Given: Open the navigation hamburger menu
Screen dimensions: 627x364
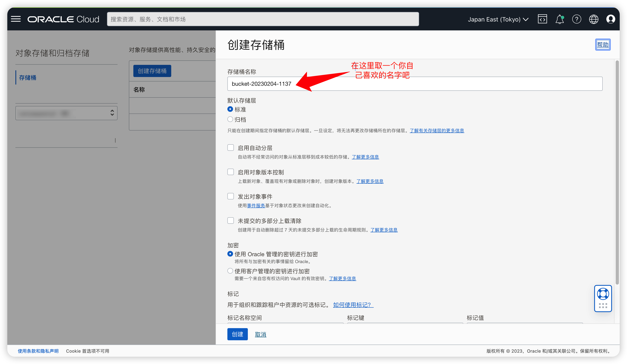Looking at the screenshot, I should (x=16, y=19).
